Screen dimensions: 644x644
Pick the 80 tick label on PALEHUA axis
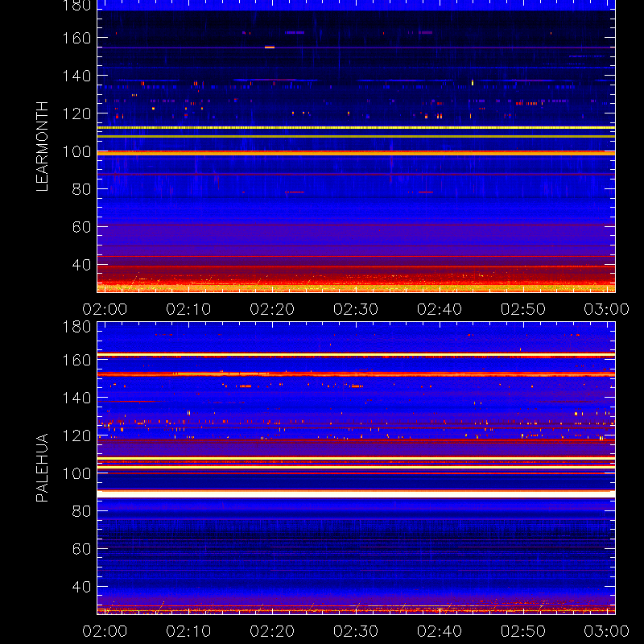pos(81,511)
